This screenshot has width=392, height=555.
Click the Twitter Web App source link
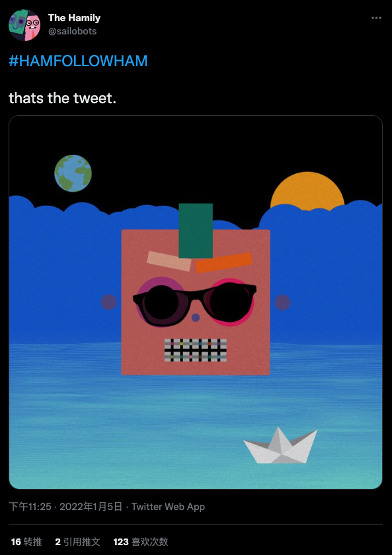168,507
